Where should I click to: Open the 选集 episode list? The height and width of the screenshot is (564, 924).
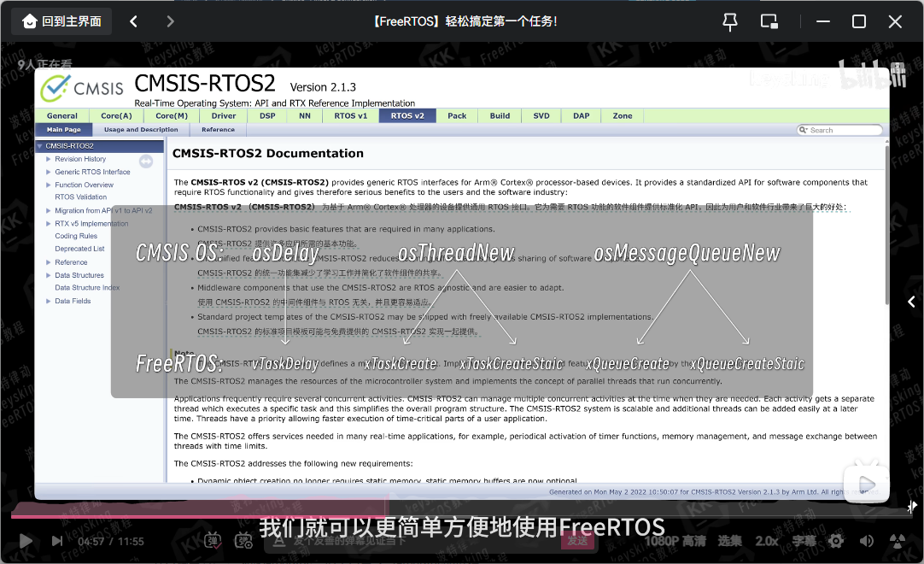click(729, 541)
